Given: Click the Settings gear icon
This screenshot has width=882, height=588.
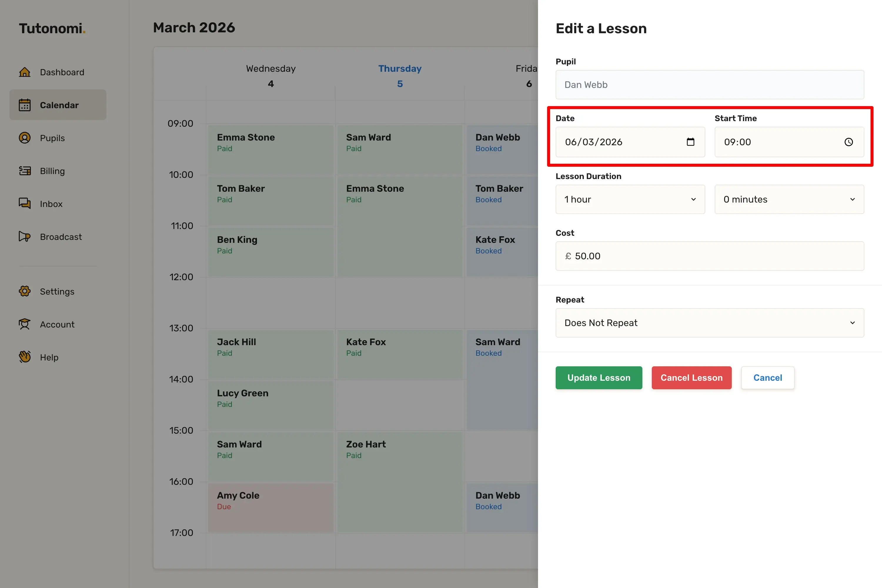Looking at the screenshot, I should click(25, 291).
